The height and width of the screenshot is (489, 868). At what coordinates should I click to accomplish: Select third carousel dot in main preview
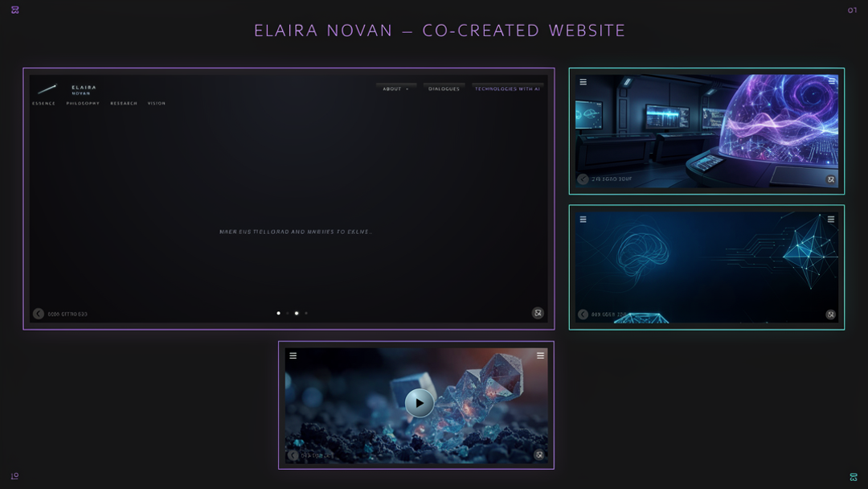[x=297, y=313]
